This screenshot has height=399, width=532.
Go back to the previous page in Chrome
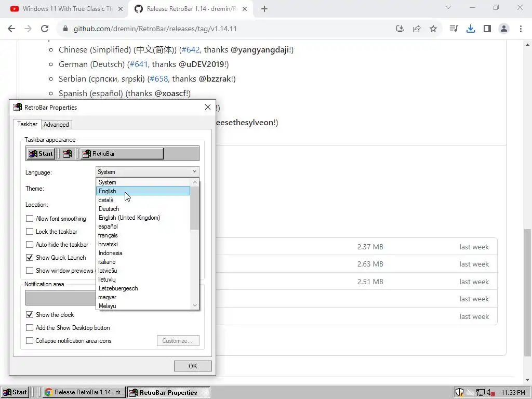point(11,29)
